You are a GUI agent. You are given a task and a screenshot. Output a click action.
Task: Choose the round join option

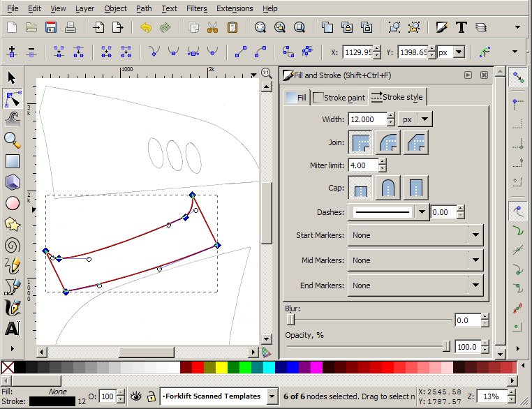coord(390,142)
